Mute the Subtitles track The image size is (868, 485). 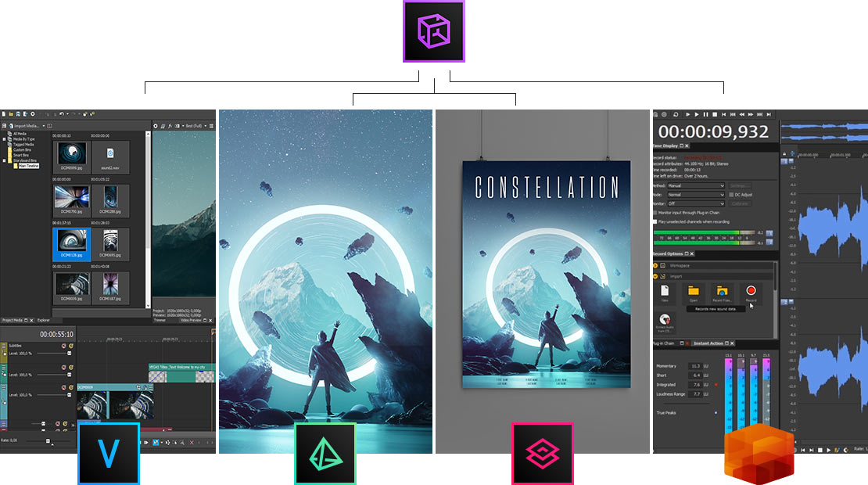[63, 346]
